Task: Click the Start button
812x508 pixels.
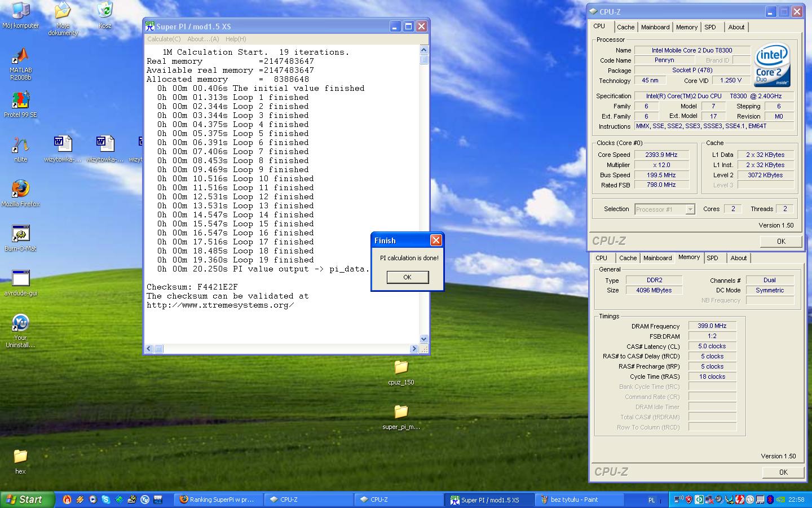Action: click(x=27, y=500)
